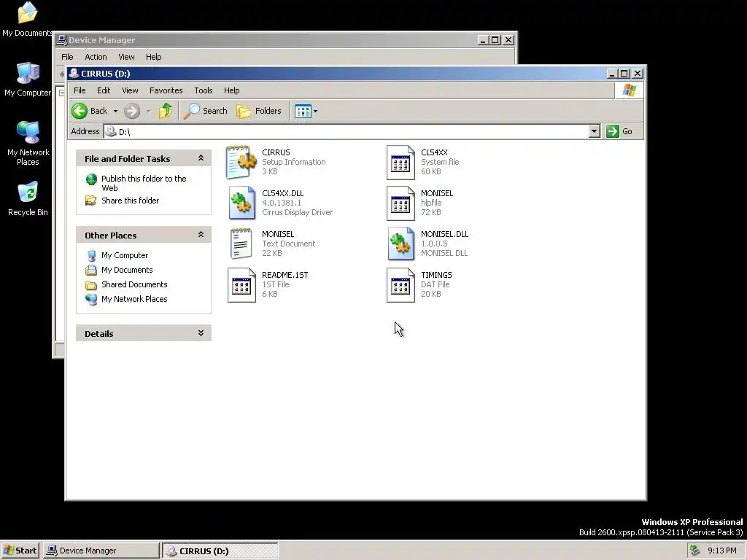Open the Explorer View menu
Image resolution: width=747 pixels, height=560 pixels.
point(130,90)
